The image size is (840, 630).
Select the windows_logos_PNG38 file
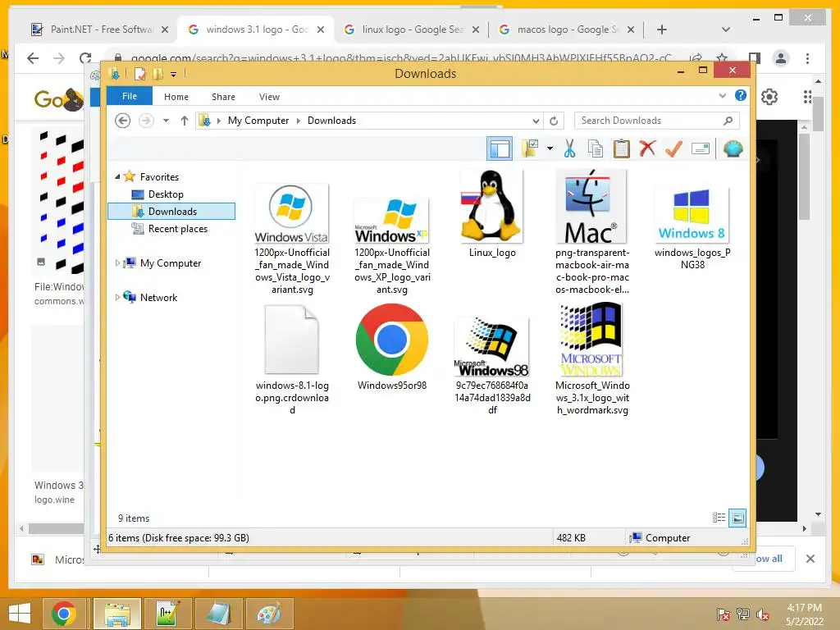[692, 228]
